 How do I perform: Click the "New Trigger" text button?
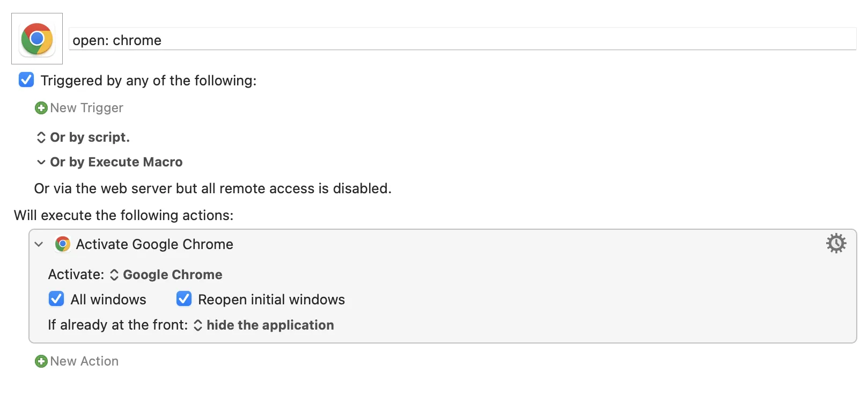pyautogui.click(x=86, y=108)
